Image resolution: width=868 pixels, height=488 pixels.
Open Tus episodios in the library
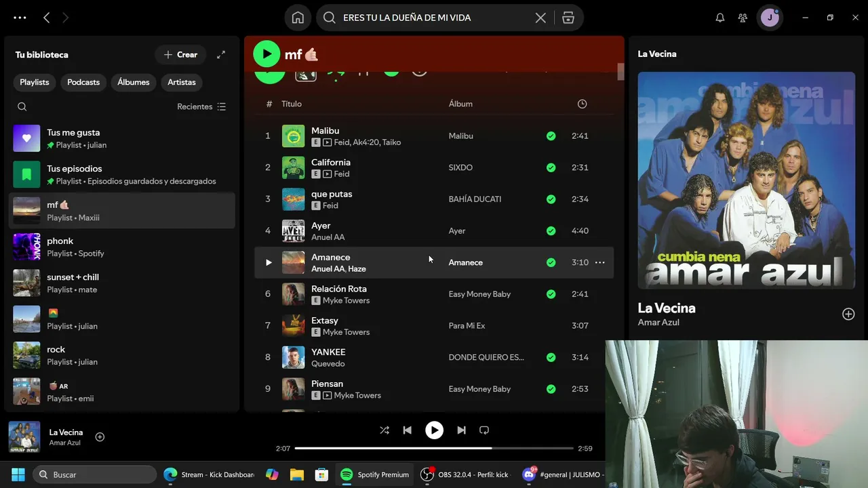coord(122,174)
